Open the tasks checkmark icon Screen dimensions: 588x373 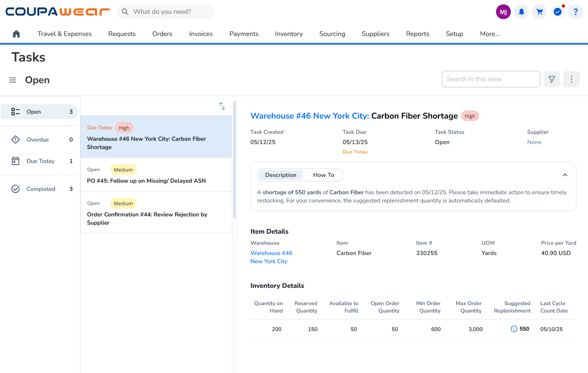click(558, 12)
